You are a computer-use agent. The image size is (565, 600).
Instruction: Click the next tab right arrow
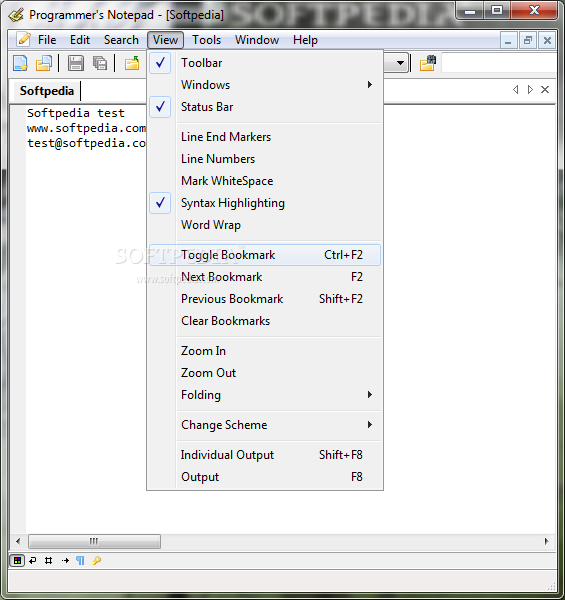coord(530,90)
